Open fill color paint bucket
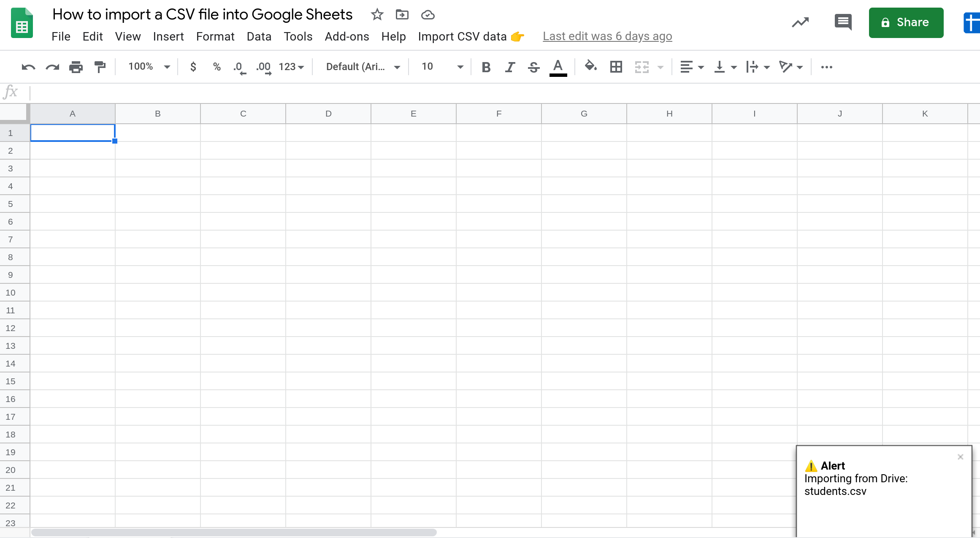Image resolution: width=980 pixels, height=538 pixels. pyautogui.click(x=590, y=66)
